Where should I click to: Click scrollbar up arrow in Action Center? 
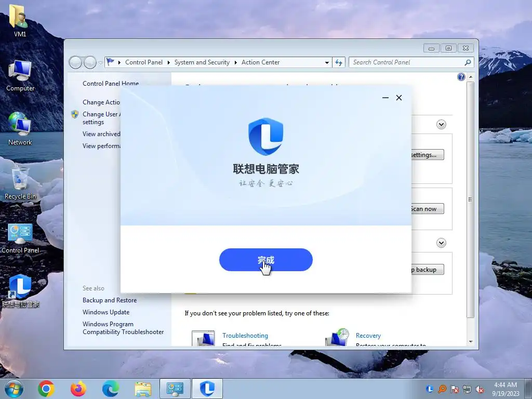[x=471, y=77]
